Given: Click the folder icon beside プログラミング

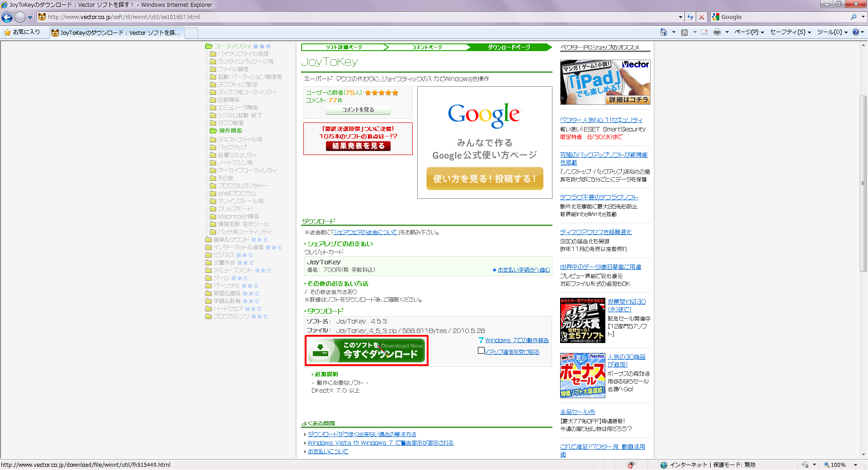Looking at the screenshot, I should pyautogui.click(x=208, y=316).
